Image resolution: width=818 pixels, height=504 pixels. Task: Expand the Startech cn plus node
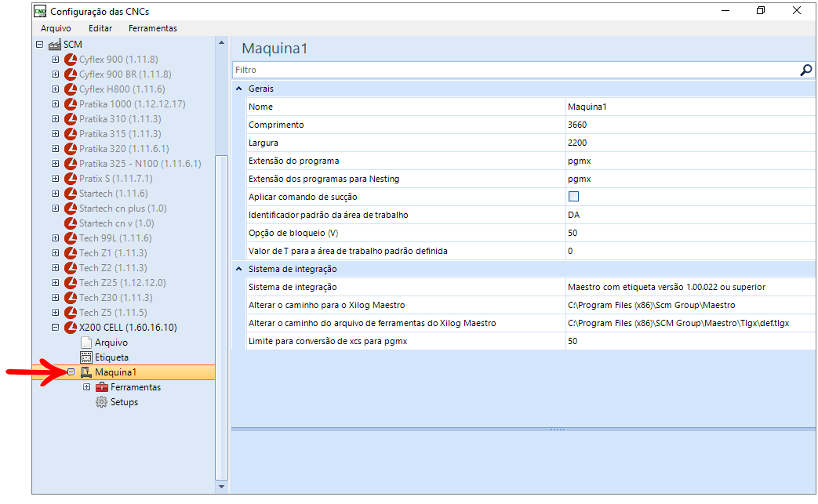[x=56, y=208]
